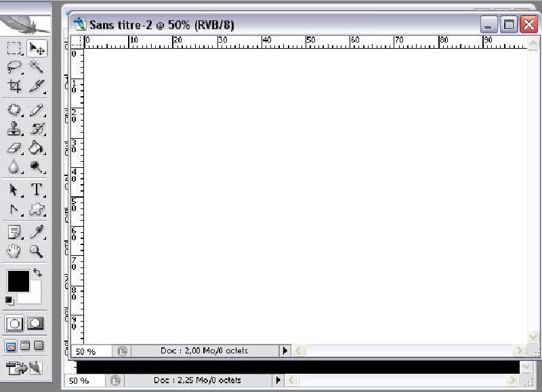Select the History Brush tool

[x=37, y=129]
